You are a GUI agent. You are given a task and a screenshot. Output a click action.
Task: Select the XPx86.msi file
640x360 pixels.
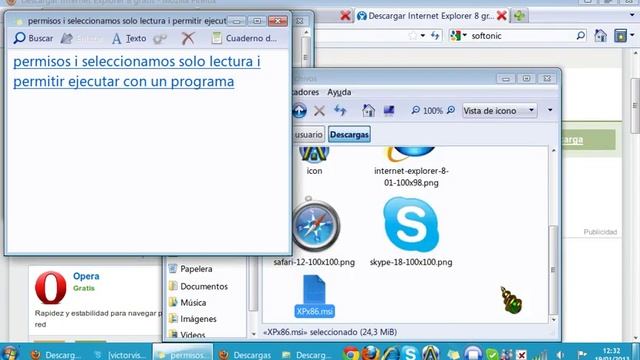coord(314,296)
